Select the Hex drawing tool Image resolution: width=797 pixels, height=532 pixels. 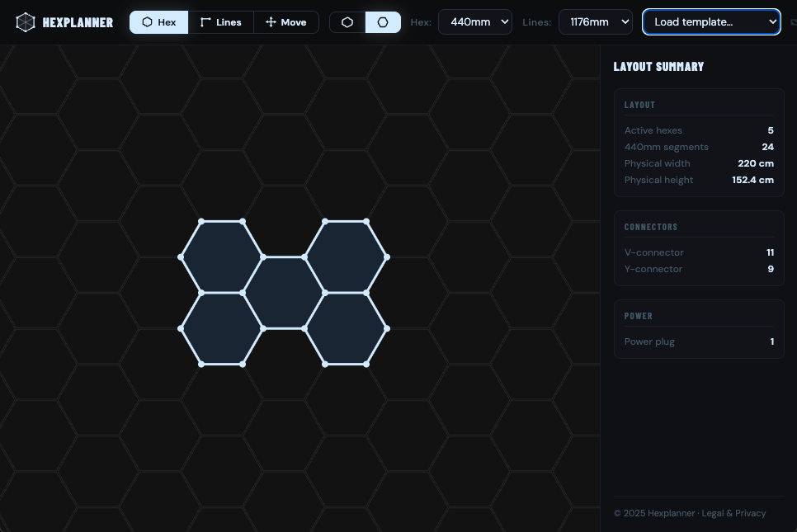[159, 22]
